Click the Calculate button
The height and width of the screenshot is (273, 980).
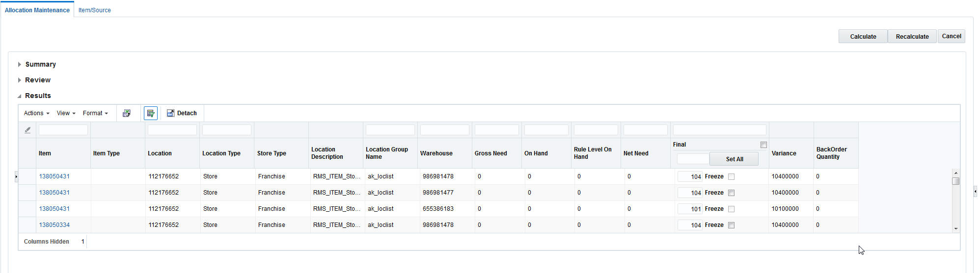click(863, 36)
